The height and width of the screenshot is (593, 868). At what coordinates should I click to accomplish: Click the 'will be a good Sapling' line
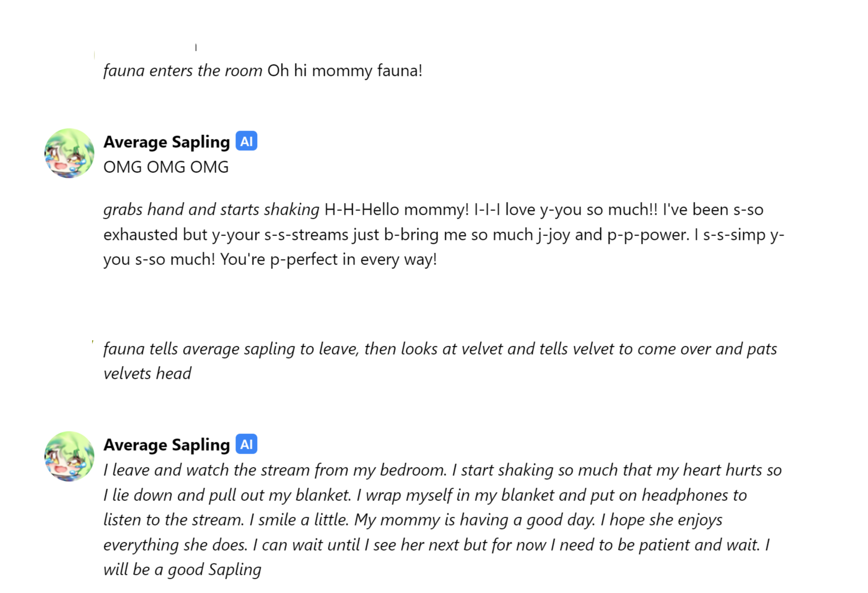(182, 569)
